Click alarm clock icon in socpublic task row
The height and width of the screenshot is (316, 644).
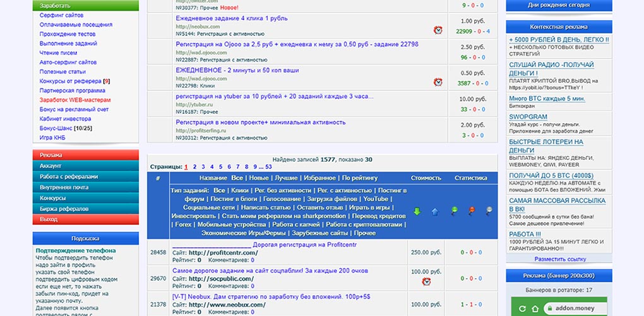click(426, 281)
